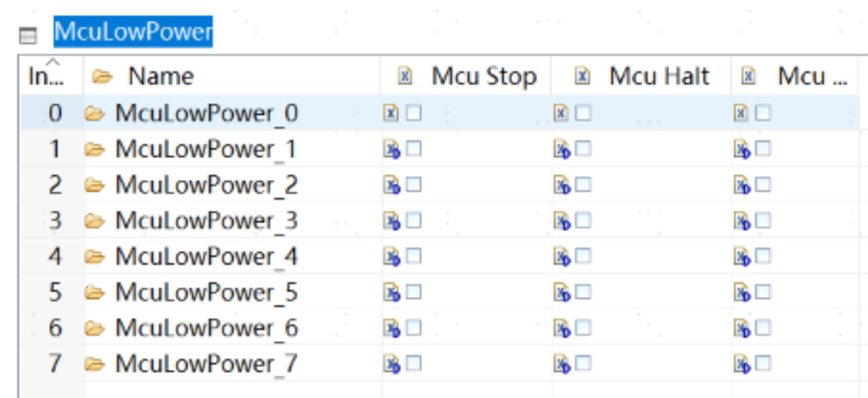Enable Mcu Stop checkbox for McuLowPower_6
Image resolution: width=868 pixels, height=398 pixels.
coord(414,327)
